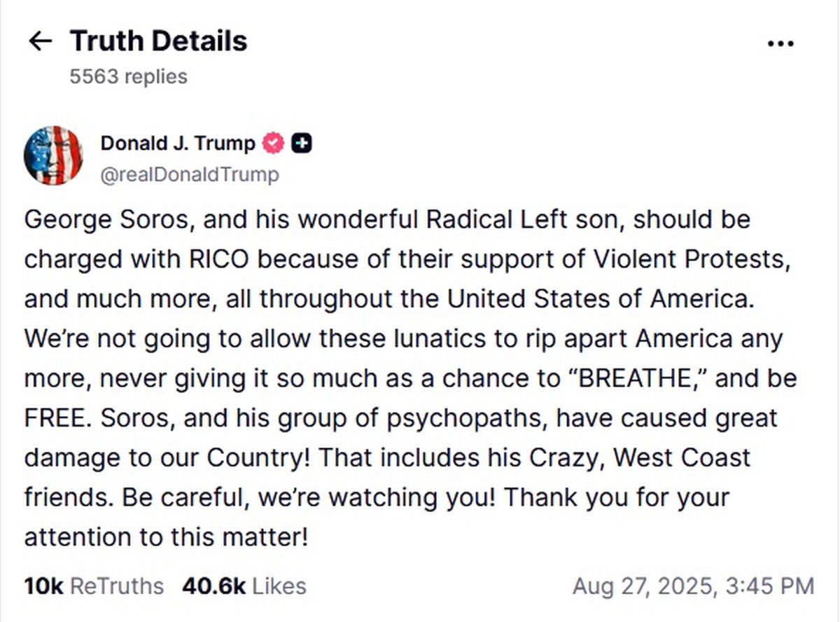Screen dimensions: 840x622
Task: Open the three-dot more options menu
Action: pos(780,43)
